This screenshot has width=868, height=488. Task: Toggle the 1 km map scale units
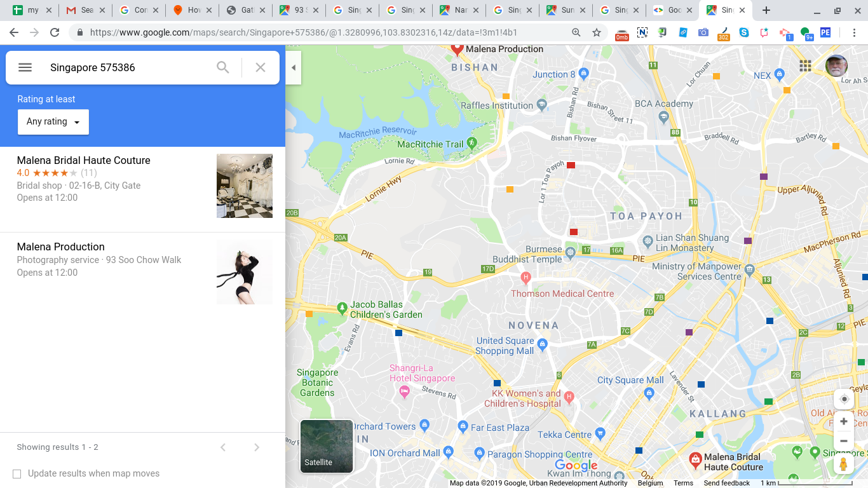[806, 483]
